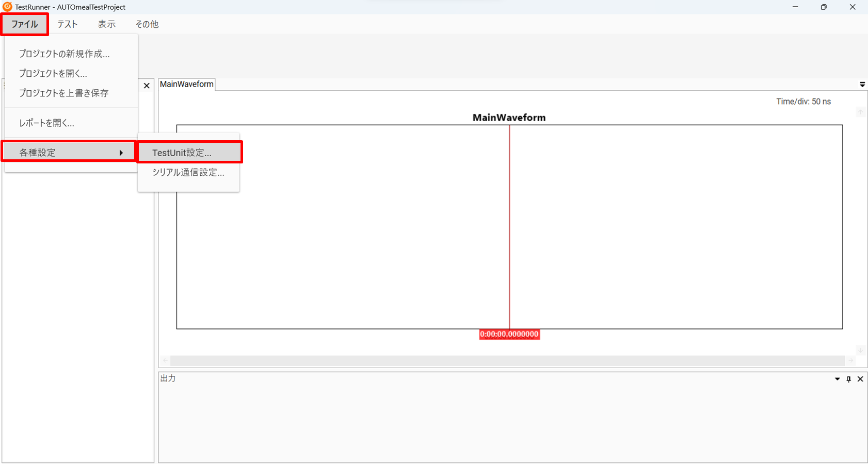Switch to the MainWaveform tab
This screenshot has width=868, height=464.
point(186,84)
